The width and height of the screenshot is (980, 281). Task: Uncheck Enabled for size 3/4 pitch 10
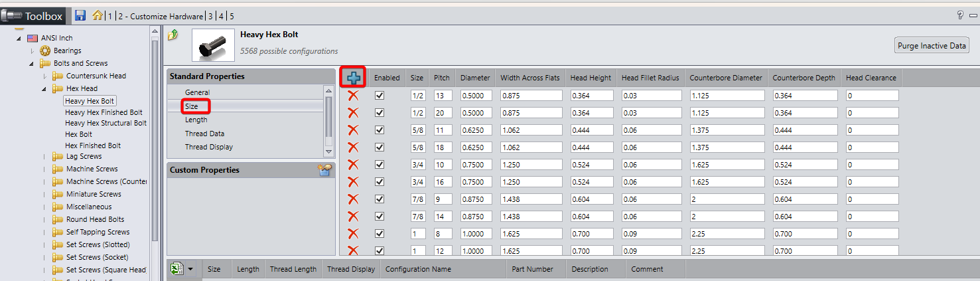point(380,165)
